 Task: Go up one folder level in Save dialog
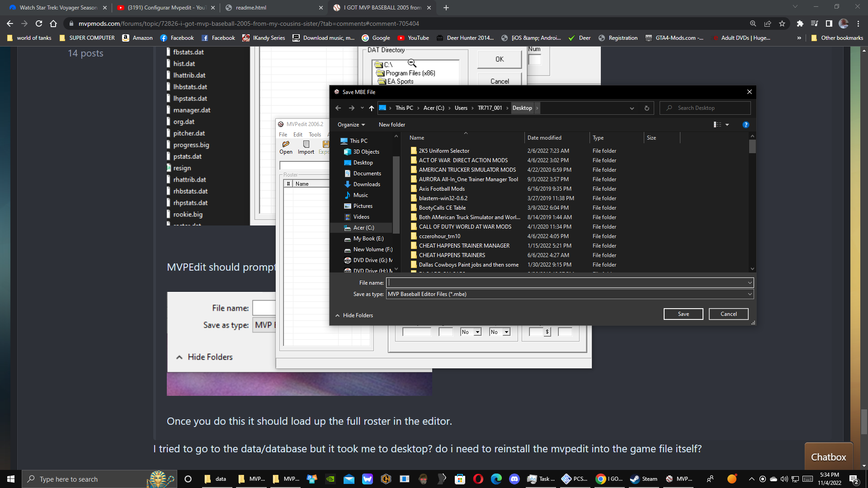pos(372,108)
